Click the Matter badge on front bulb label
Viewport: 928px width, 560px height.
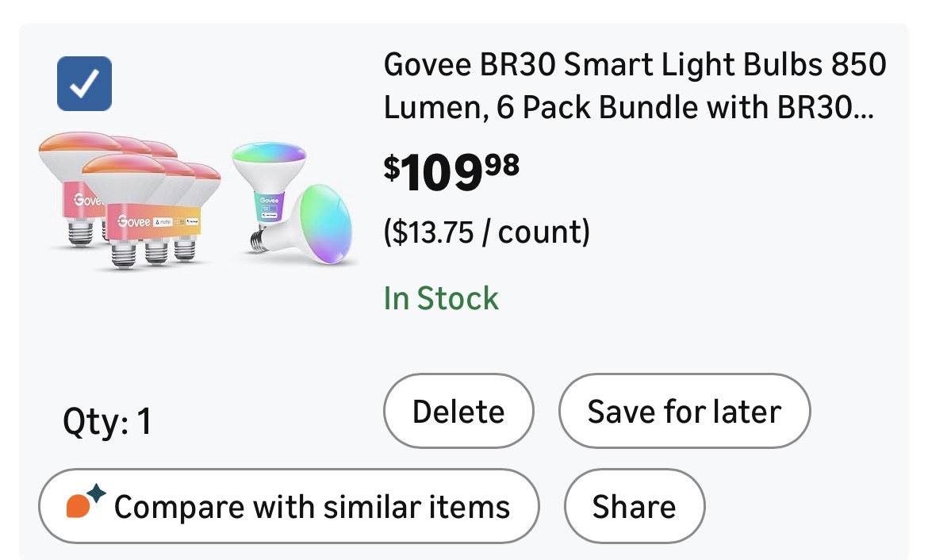coord(163,223)
